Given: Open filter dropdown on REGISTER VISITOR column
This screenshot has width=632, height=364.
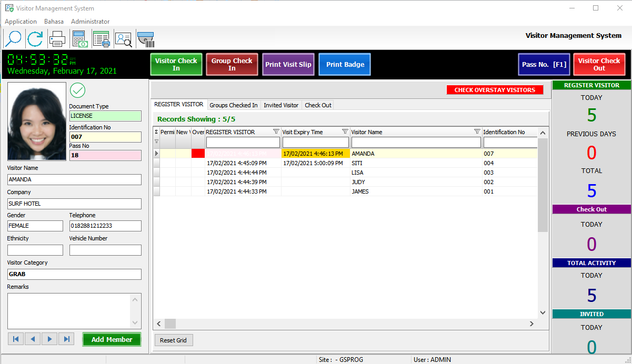Looking at the screenshot, I should click(x=276, y=132).
